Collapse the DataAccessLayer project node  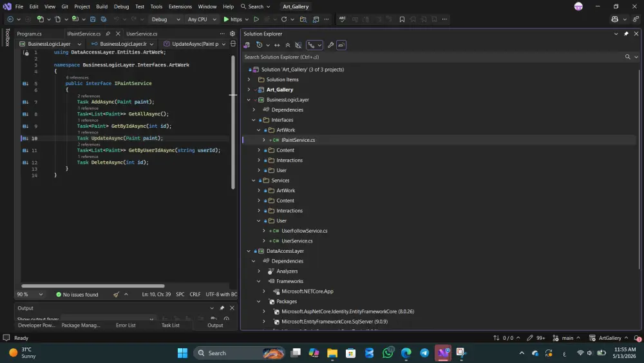pyautogui.click(x=249, y=251)
